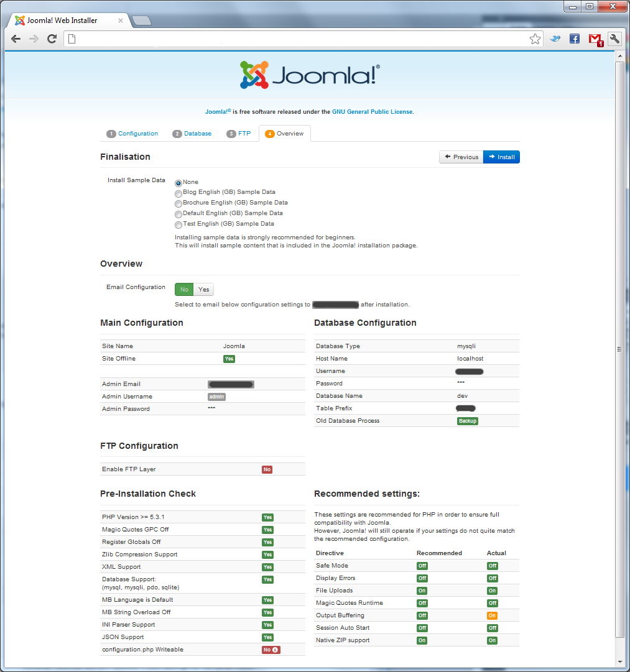
Task: Click the Joomla! logo in header
Action: point(310,75)
